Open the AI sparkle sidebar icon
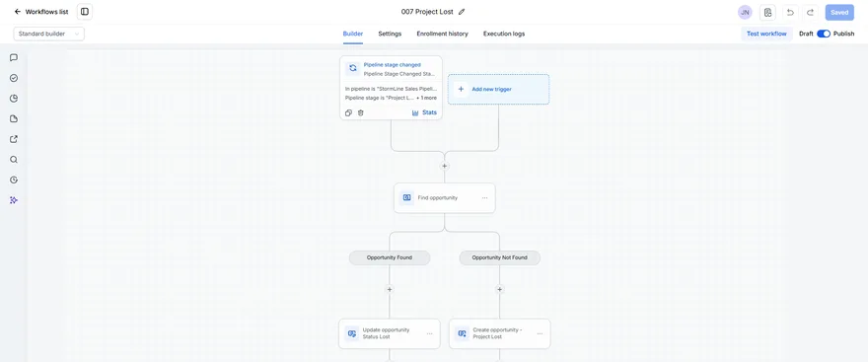This screenshot has width=868, height=362. pyautogui.click(x=14, y=200)
